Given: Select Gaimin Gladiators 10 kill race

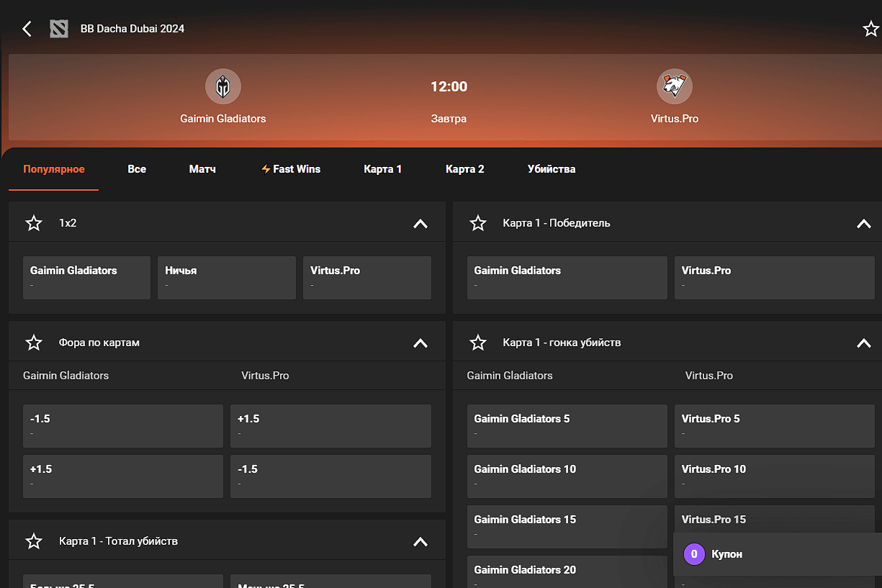Looking at the screenshot, I should point(567,476).
